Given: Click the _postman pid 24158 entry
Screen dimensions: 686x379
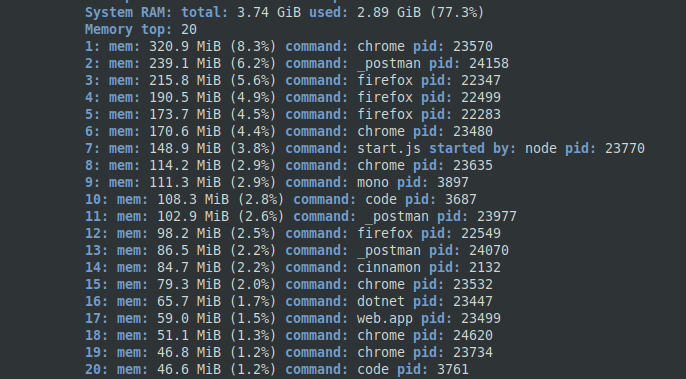Looking at the screenshot, I should coord(297,63).
